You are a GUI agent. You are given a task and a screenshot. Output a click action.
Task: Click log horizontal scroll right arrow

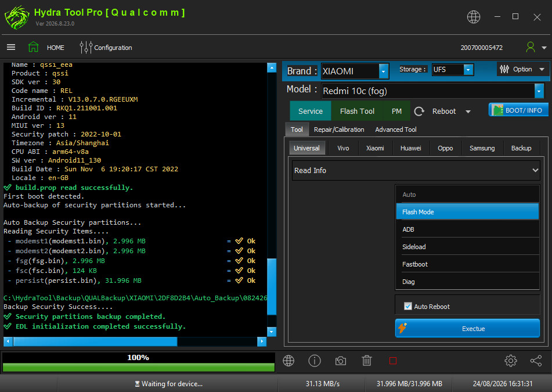click(x=262, y=341)
